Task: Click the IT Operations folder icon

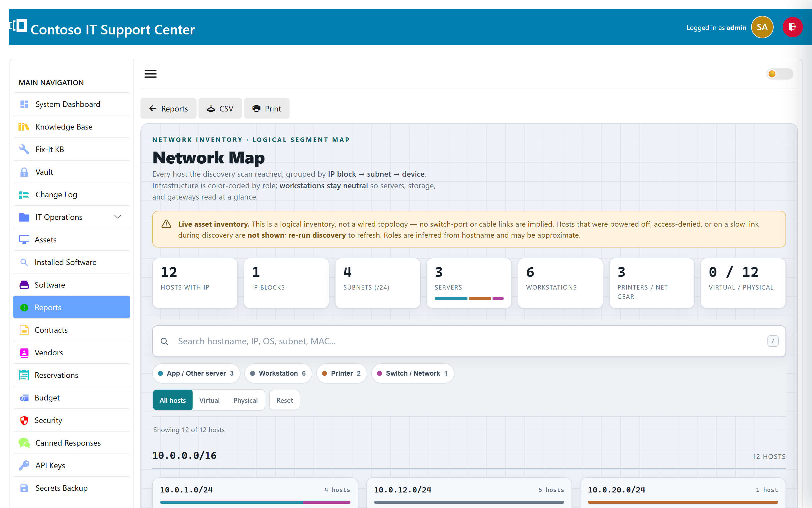Action: (24, 217)
